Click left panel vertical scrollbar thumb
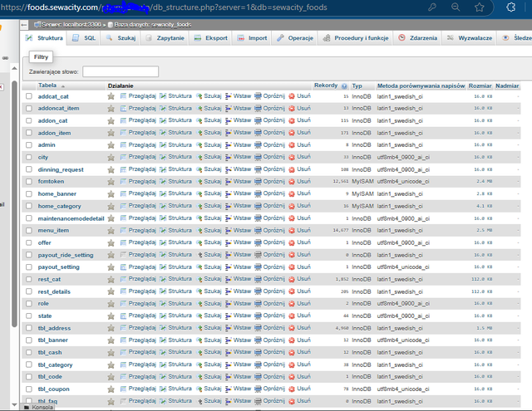The image size is (532, 411). click(14, 204)
